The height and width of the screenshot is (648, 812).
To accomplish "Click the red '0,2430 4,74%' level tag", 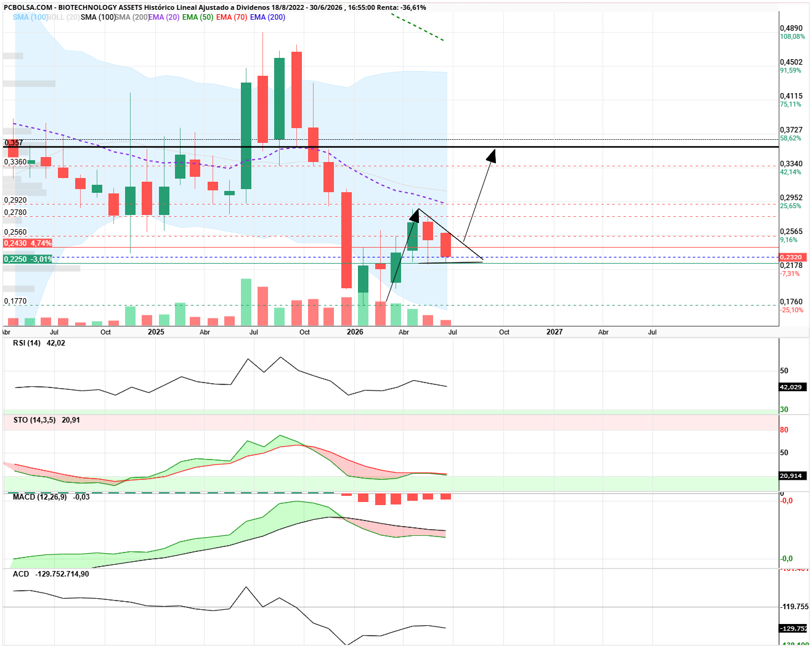I will tap(28, 243).
